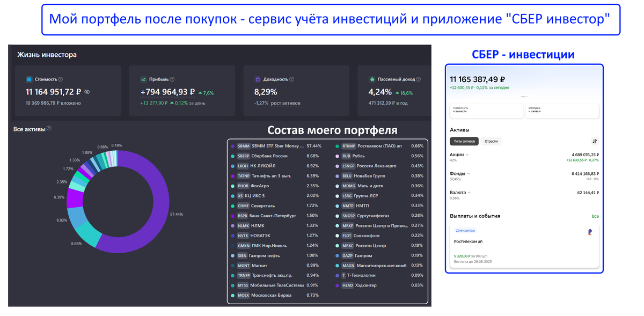
Task: Click the Группа ЛСР row
Action: point(380,196)
